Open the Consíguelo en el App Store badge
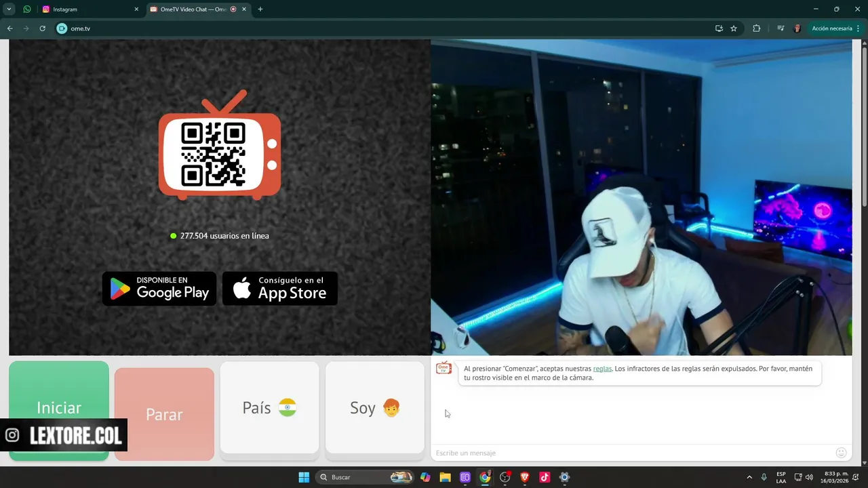868x488 pixels. [x=279, y=289]
